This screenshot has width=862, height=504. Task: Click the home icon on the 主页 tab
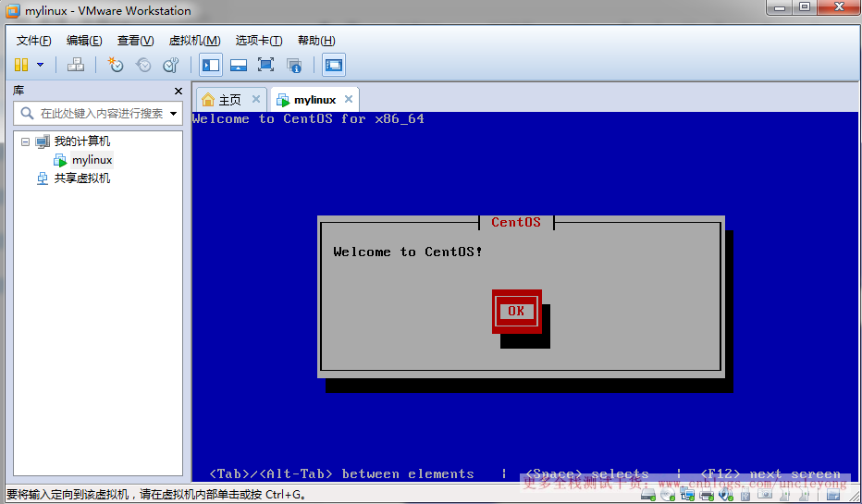[208, 100]
